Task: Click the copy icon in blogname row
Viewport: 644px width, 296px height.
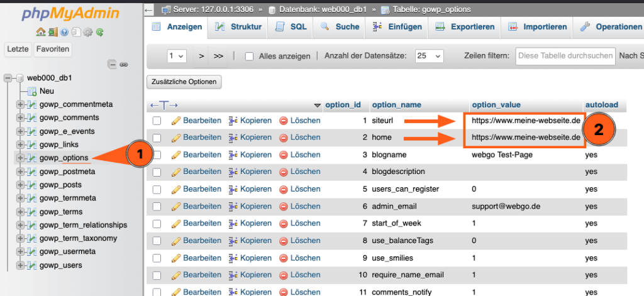Action: point(233,155)
